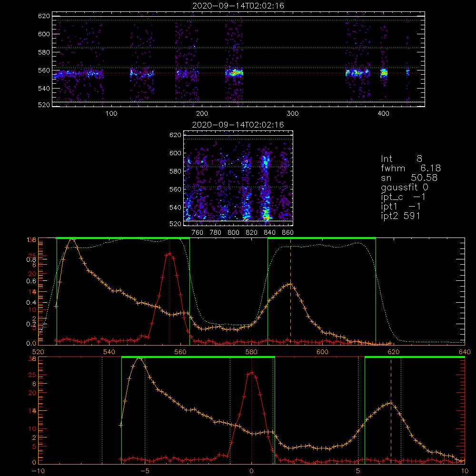Screen dimensions: 476x476
Task: Click the 'gaussfit 0' stats line
Action: pos(405,188)
